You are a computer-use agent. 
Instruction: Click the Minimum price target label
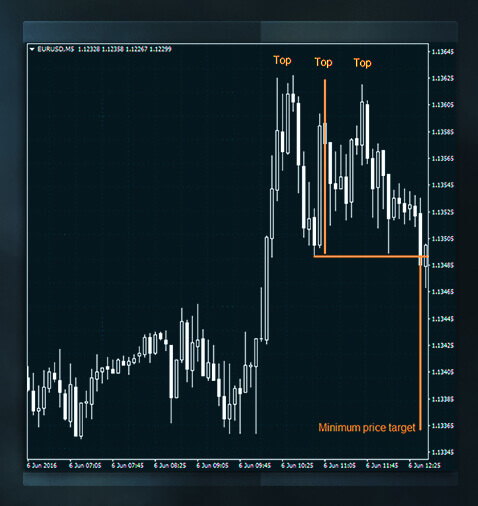click(x=367, y=428)
